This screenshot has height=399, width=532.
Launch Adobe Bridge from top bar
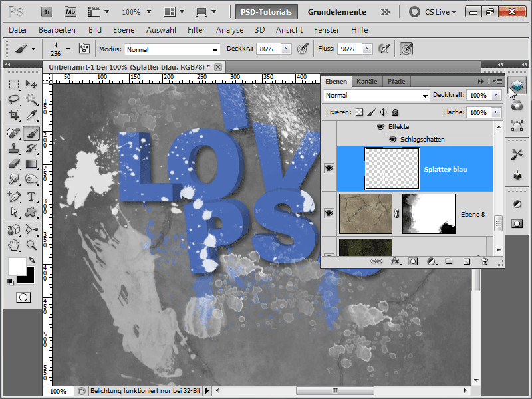(x=47, y=12)
